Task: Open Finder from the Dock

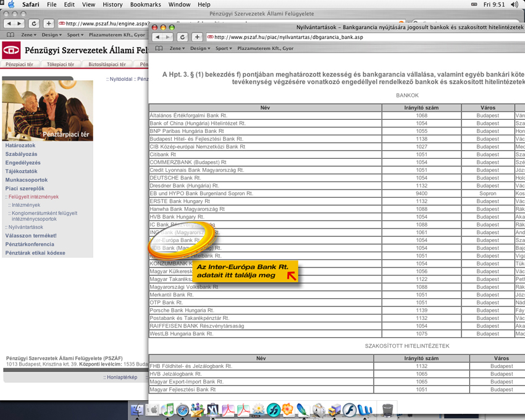Action: 136,409
